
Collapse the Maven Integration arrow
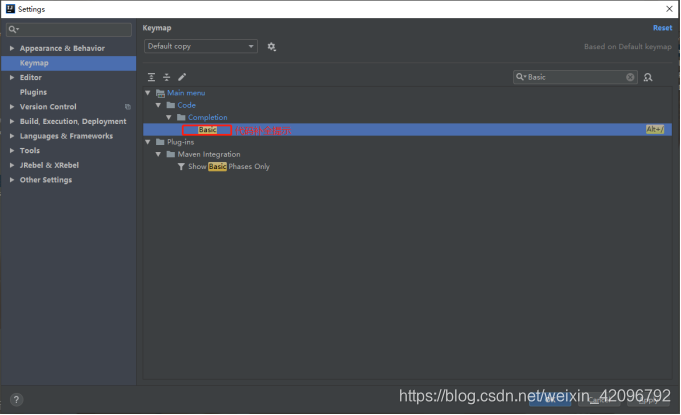[x=158, y=154]
